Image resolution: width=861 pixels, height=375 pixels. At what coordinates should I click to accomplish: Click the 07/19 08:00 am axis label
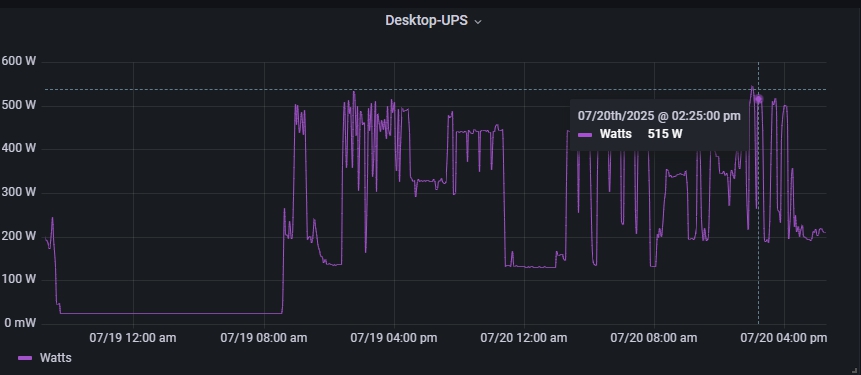click(x=264, y=338)
